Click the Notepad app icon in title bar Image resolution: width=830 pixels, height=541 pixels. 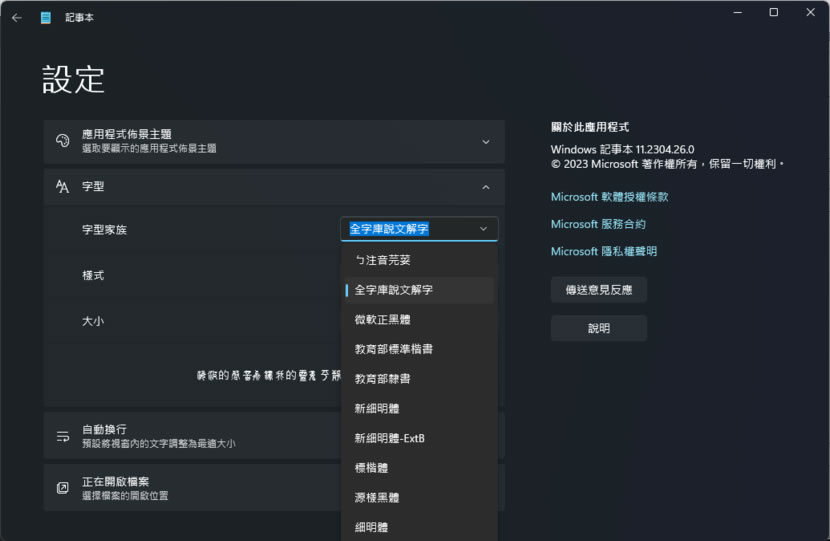(x=46, y=17)
